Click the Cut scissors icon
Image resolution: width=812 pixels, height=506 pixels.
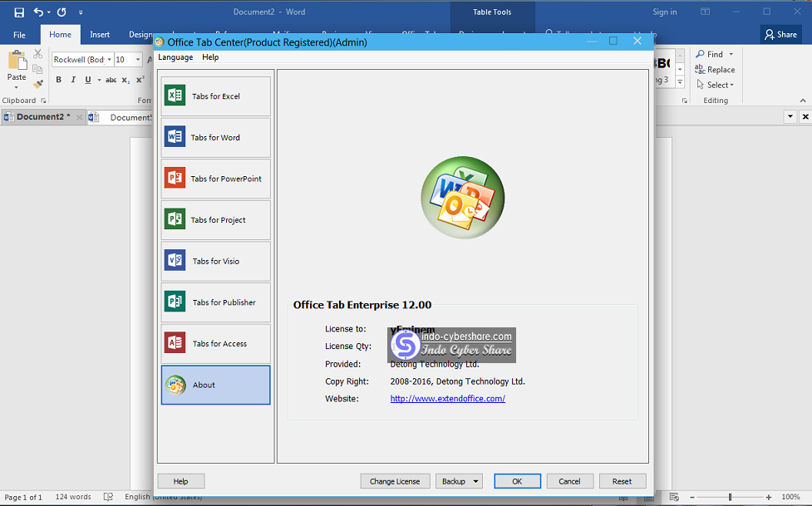click(x=37, y=54)
